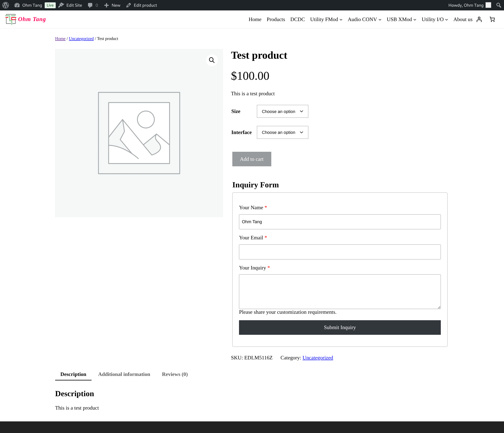Click the Add to cart button
504x433 pixels.
252,159
